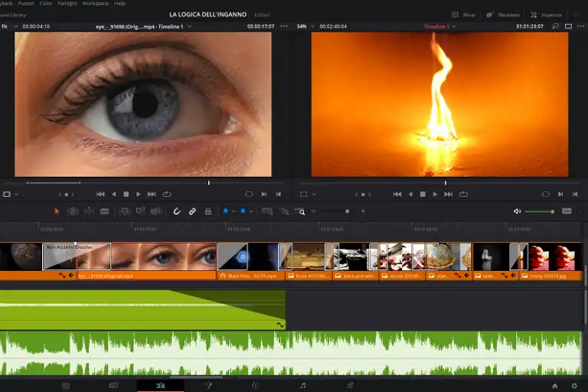Open the flag color dropdown arrow
Image resolution: width=588 pixels, height=392 pixels.
[234, 211]
